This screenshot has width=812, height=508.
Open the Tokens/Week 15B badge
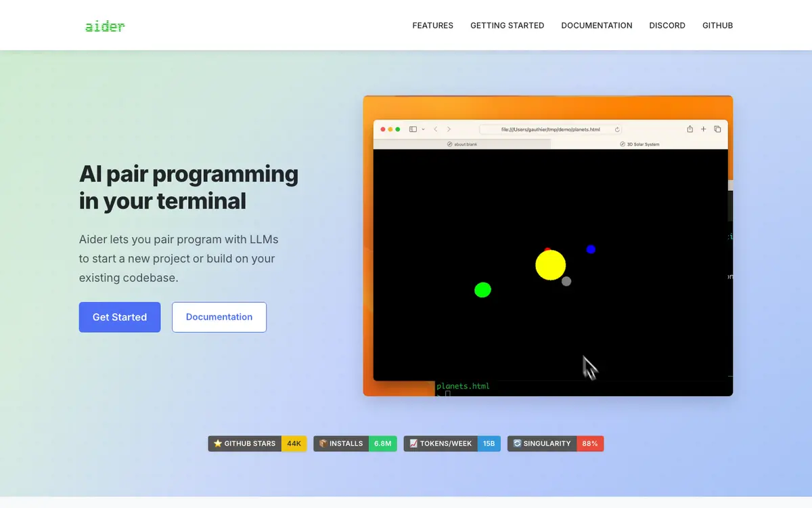tap(452, 444)
